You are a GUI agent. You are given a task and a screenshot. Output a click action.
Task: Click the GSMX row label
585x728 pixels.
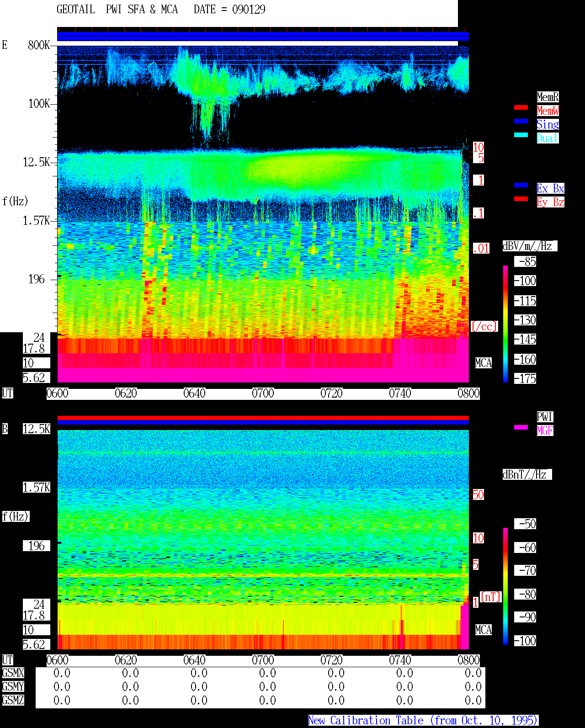13,673
